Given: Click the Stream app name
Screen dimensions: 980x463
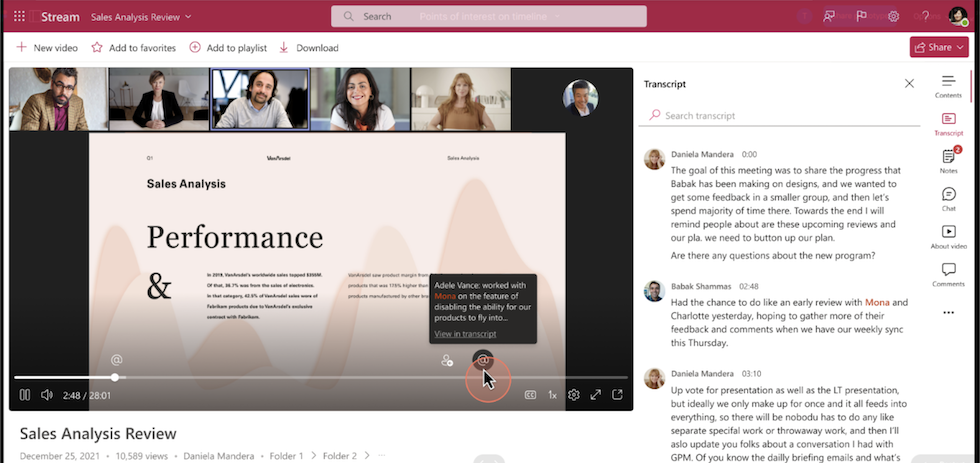Looking at the screenshot, I should (60, 17).
